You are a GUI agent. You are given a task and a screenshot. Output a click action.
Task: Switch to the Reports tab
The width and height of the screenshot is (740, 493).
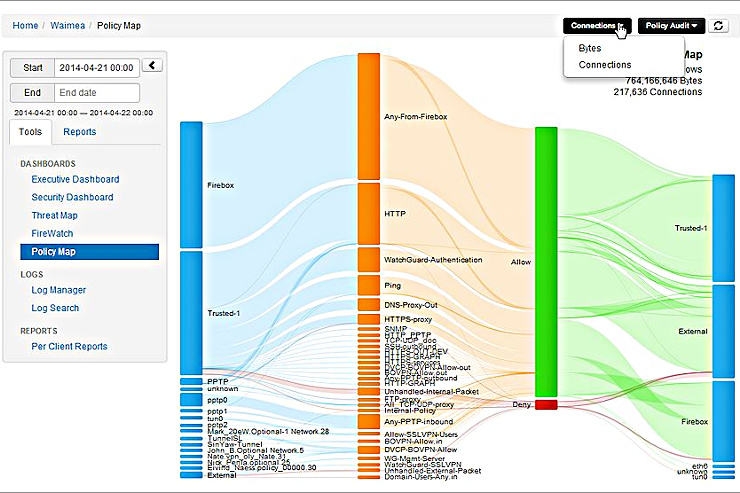pos(79,132)
